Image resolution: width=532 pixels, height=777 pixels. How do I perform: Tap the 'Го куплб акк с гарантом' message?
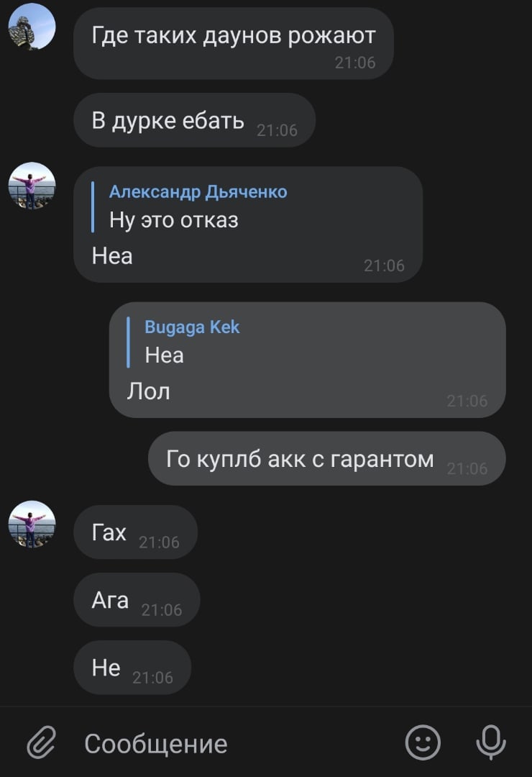pos(327,459)
